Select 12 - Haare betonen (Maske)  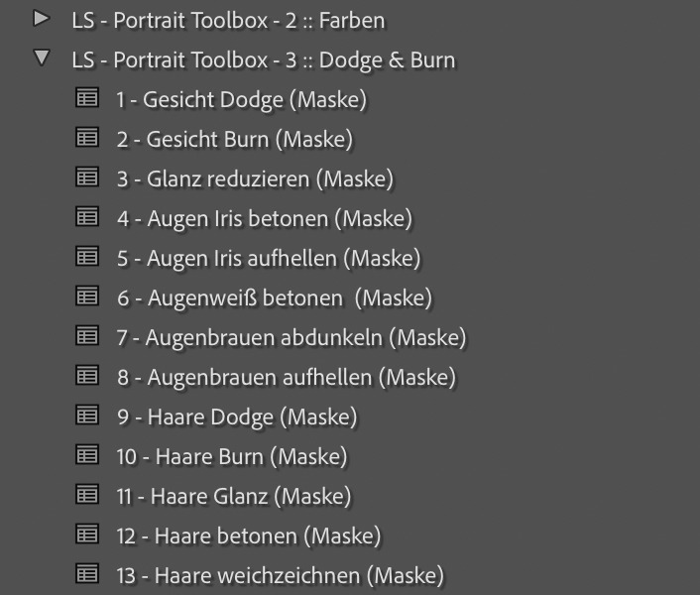tap(248, 535)
